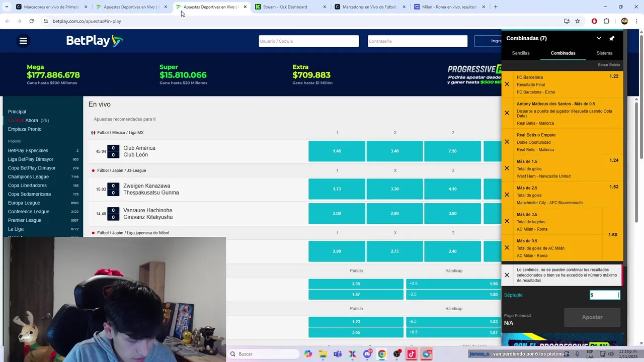This screenshot has width=644, height=362.
Task: Open the Sistema tab
Action: [604, 53]
